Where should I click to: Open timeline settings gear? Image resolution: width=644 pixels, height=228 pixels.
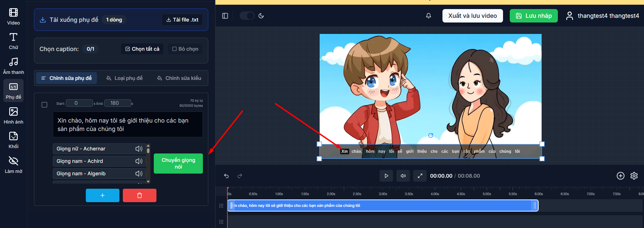(x=634, y=176)
